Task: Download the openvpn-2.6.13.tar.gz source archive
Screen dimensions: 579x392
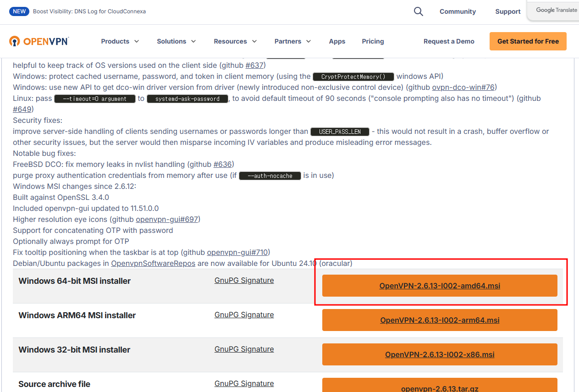Action: (x=440, y=385)
